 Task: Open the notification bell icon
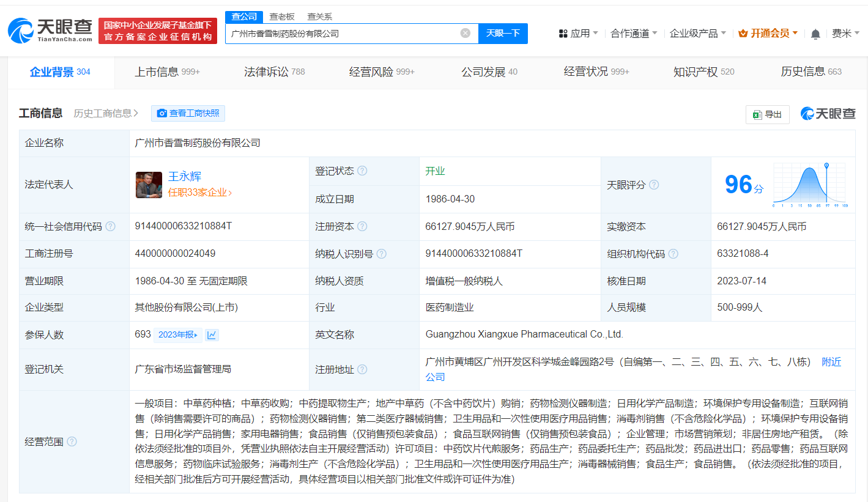[815, 34]
